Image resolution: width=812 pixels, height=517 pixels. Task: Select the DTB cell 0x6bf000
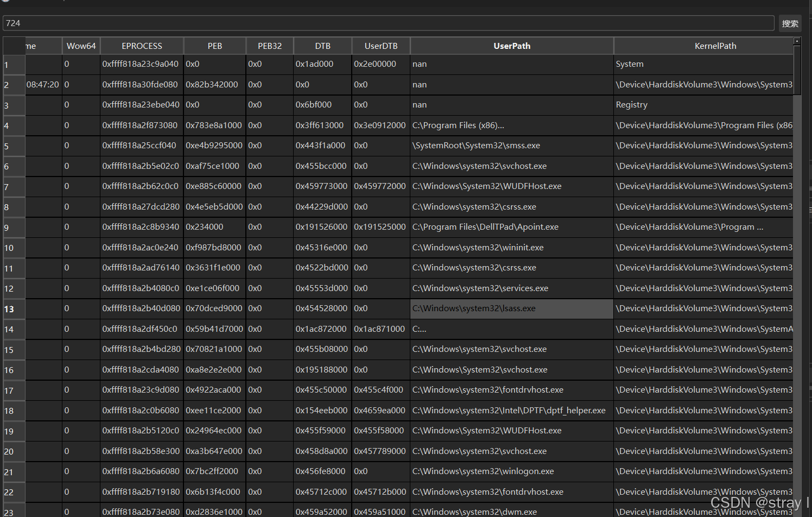click(322, 105)
